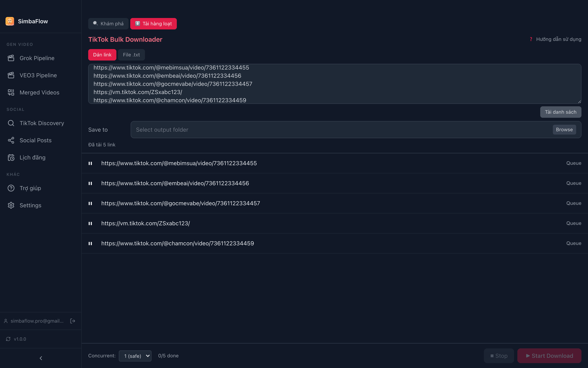Switch to the File .txt tab
The width and height of the screenshot is (588, 368).
[x=131, y=55]
